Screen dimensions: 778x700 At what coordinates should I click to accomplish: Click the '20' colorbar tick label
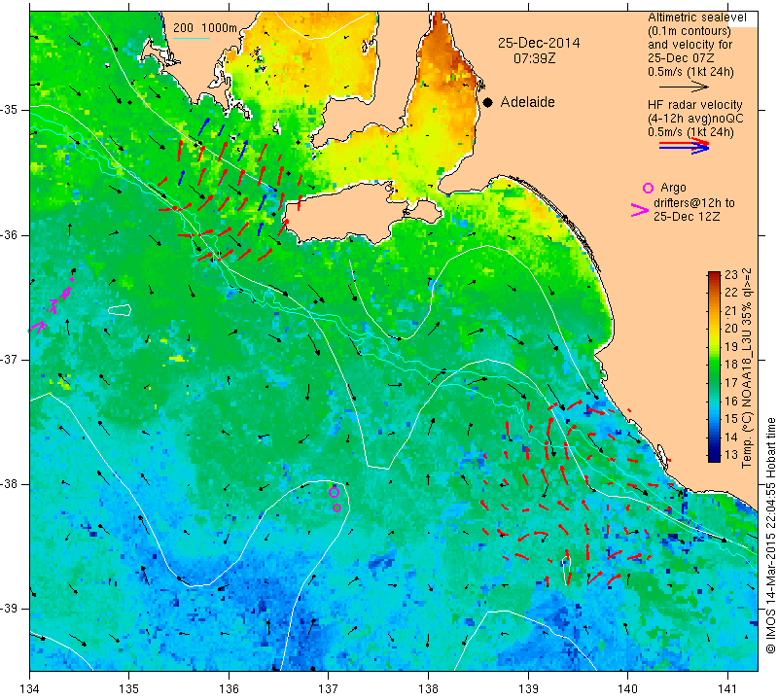731,328
